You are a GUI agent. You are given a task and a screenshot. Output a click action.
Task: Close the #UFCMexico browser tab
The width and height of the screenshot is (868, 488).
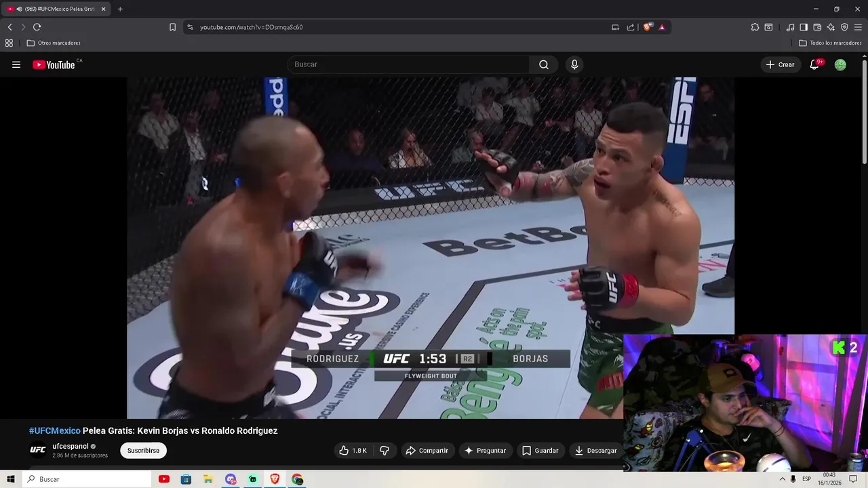pyautogui.click(x=103, y=9)
